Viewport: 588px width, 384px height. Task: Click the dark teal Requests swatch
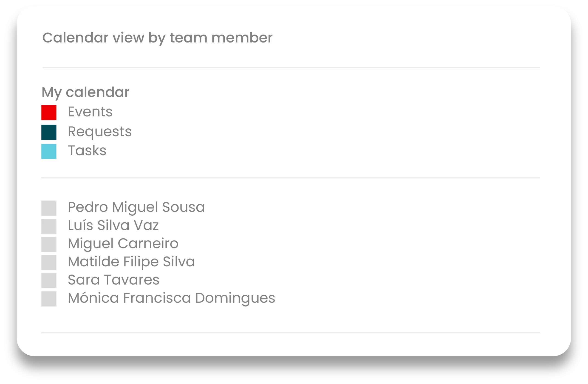tap(49, 132)
